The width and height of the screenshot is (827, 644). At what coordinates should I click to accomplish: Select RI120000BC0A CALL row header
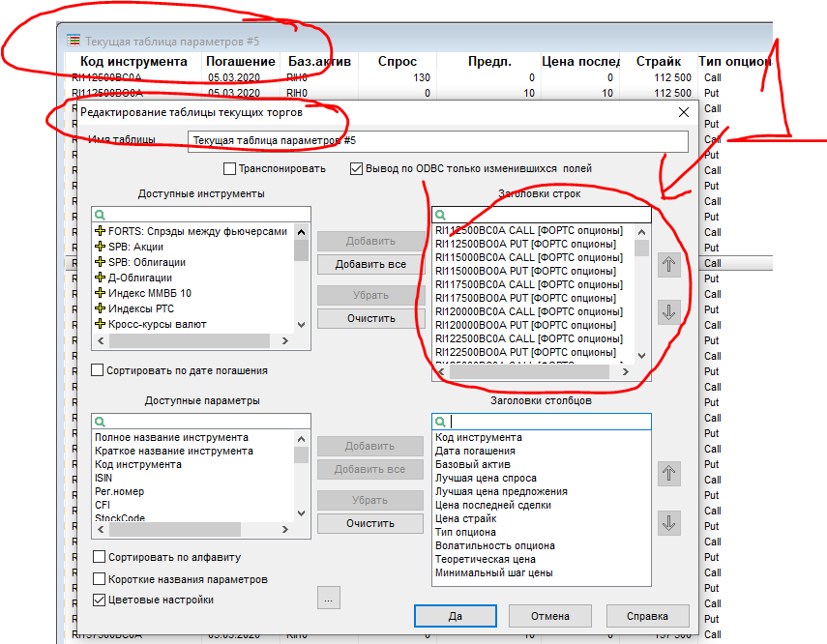tap(529, 311)
